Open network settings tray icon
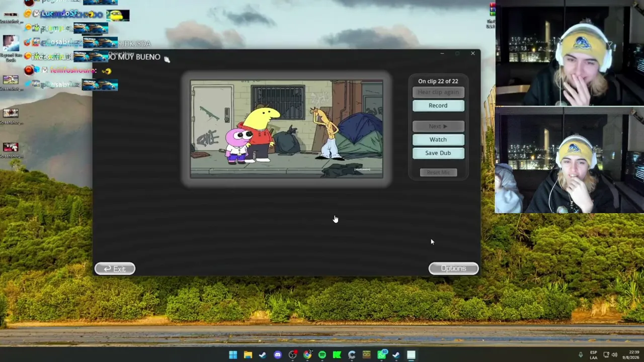 pos(606,355)
